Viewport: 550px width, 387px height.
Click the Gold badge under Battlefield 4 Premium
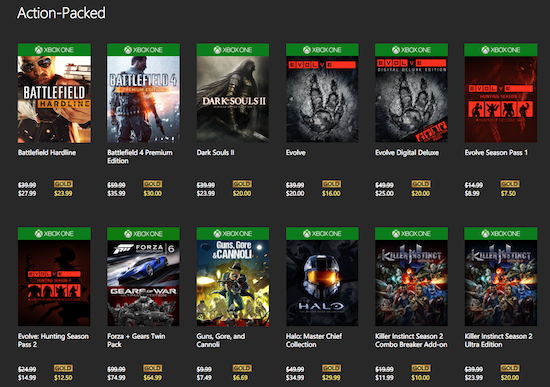153,184
